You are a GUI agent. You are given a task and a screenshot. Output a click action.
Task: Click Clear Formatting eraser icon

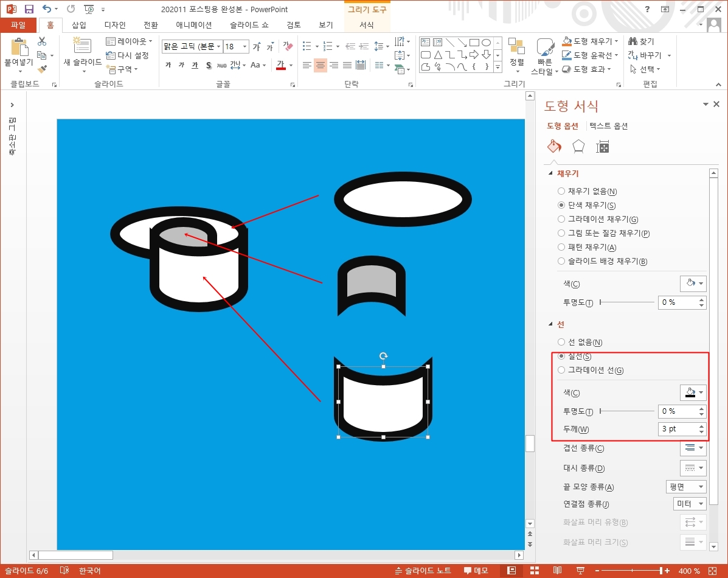click(288, 46)
